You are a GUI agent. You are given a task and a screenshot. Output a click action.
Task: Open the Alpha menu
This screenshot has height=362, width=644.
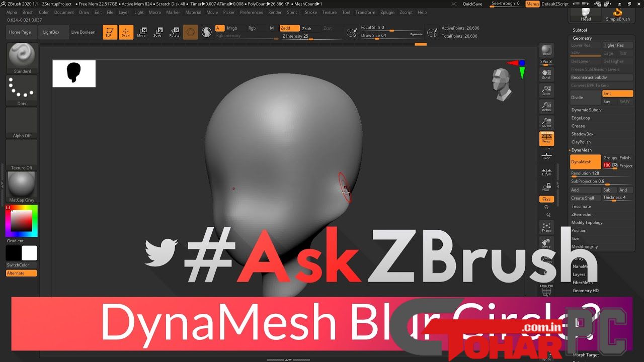12,12
